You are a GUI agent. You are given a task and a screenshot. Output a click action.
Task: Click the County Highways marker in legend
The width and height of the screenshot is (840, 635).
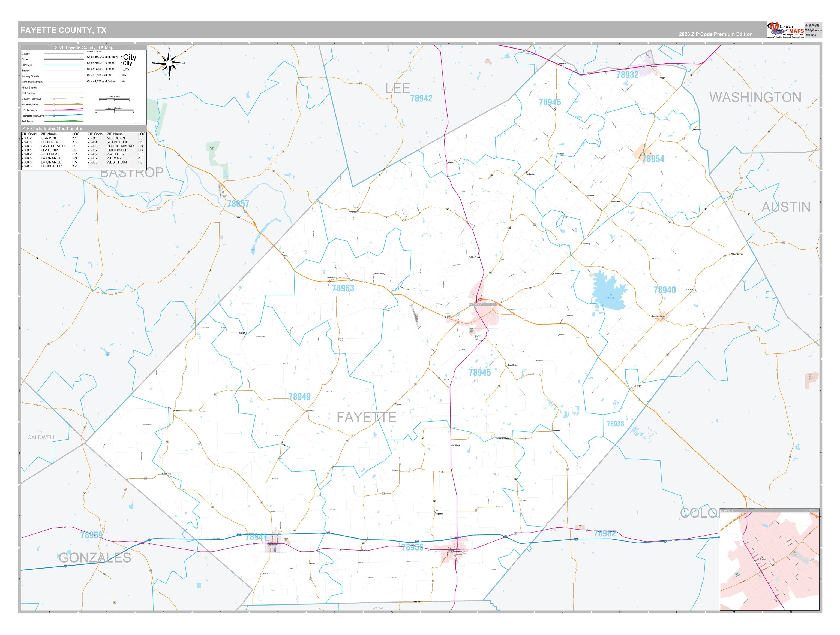(54, 99)
